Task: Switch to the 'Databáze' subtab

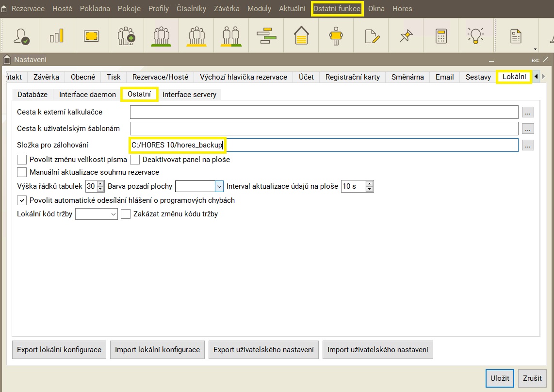Action: pyautogui.click(x=33, y=95)
